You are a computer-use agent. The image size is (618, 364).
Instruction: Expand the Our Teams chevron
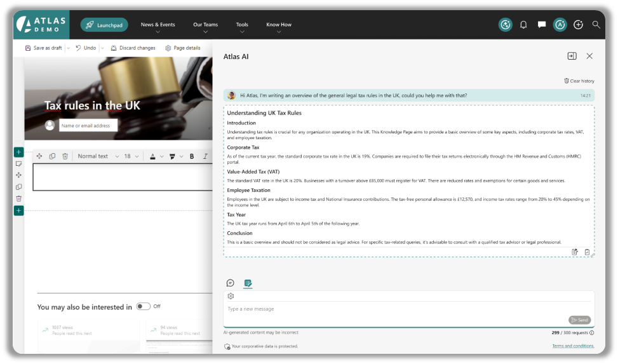click(x=205, y=32)
